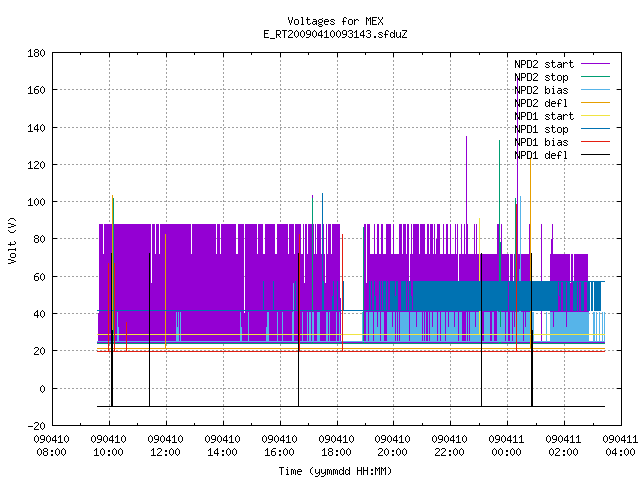Viewport: 640px width, 480px height.
Task: Click the y-axis tick value 100
Action: tap(36, 202)
